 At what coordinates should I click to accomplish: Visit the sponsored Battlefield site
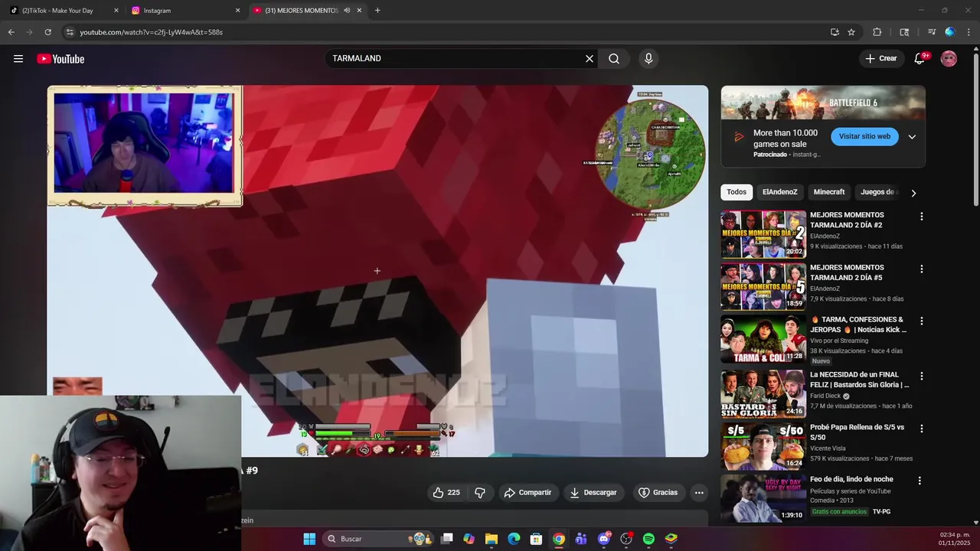pyautogui.click(x=864, y=136)
